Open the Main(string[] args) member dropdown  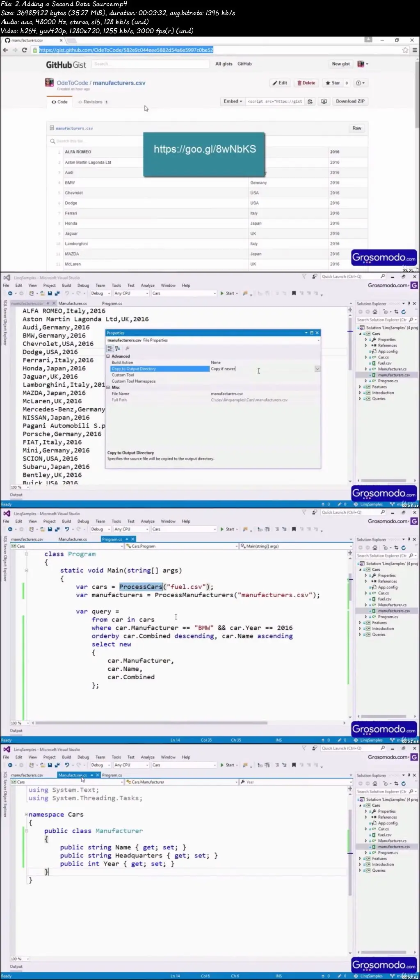click(x=295, y=546)
